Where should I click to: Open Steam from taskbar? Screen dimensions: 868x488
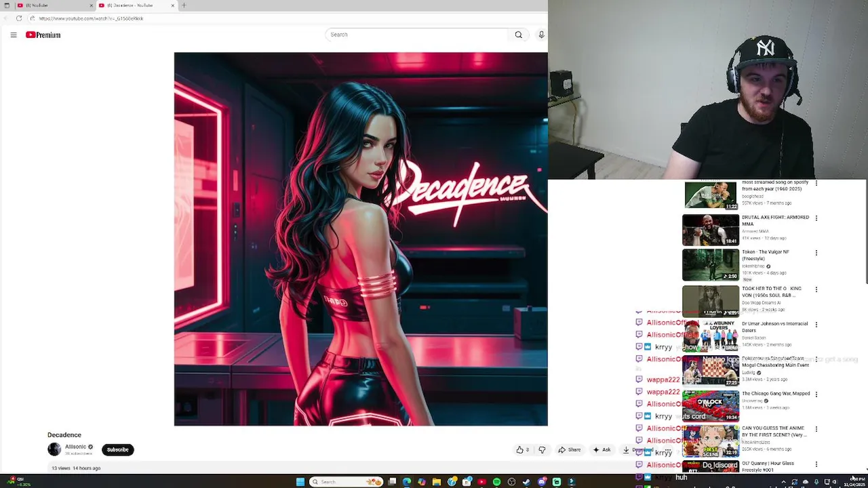click(526, 482)
